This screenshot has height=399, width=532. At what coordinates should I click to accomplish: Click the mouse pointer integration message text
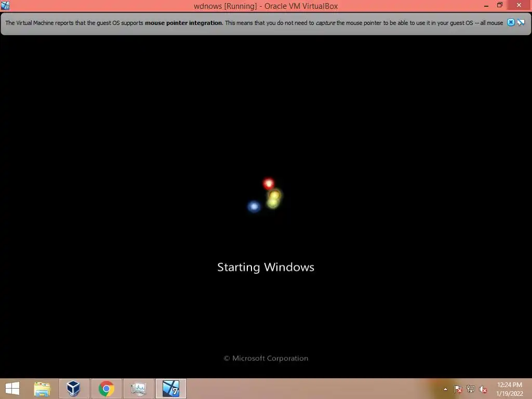254,23
